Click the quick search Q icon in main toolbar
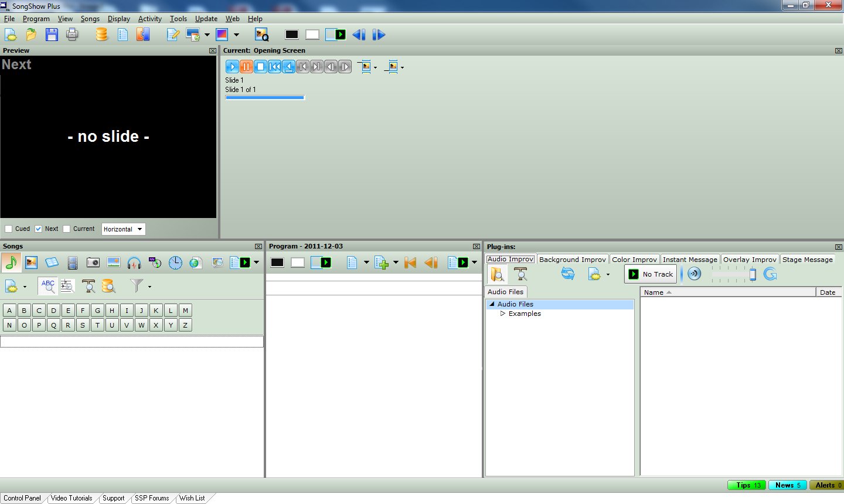 pos(261,35)
